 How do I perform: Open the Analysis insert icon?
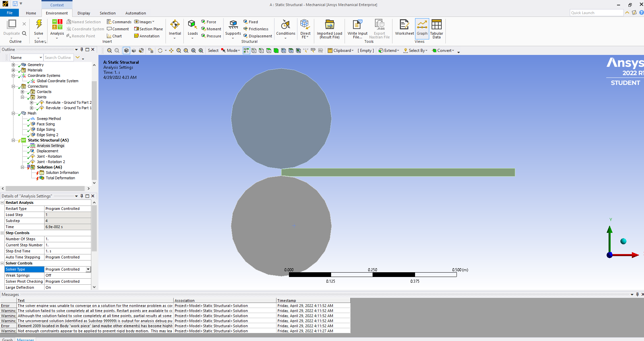coord(57,24)
